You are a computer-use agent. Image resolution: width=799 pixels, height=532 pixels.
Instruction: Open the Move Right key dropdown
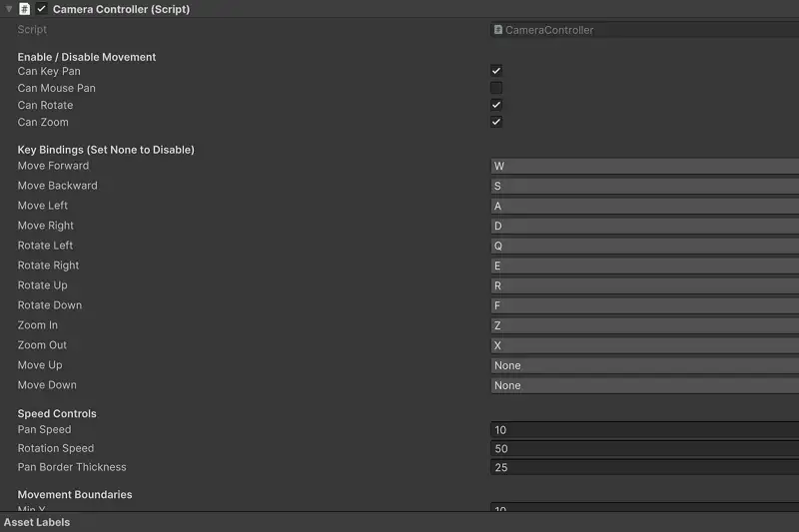click(x=644, y=226)
